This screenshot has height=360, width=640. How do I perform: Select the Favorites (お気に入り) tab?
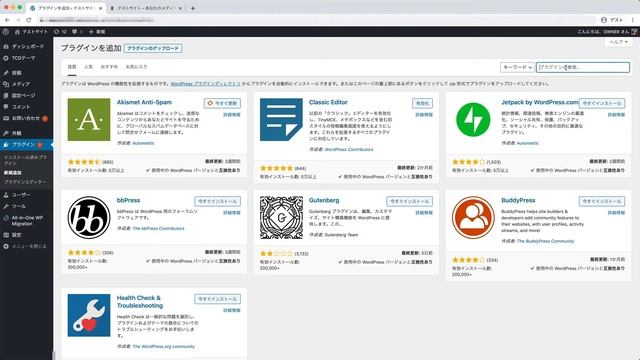tap(136, 67)
